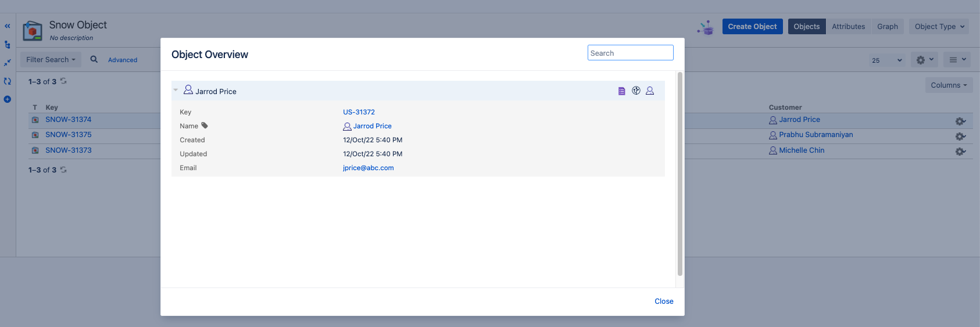
Task: Click the blue plus circle icon
Action: pos(8,99)
